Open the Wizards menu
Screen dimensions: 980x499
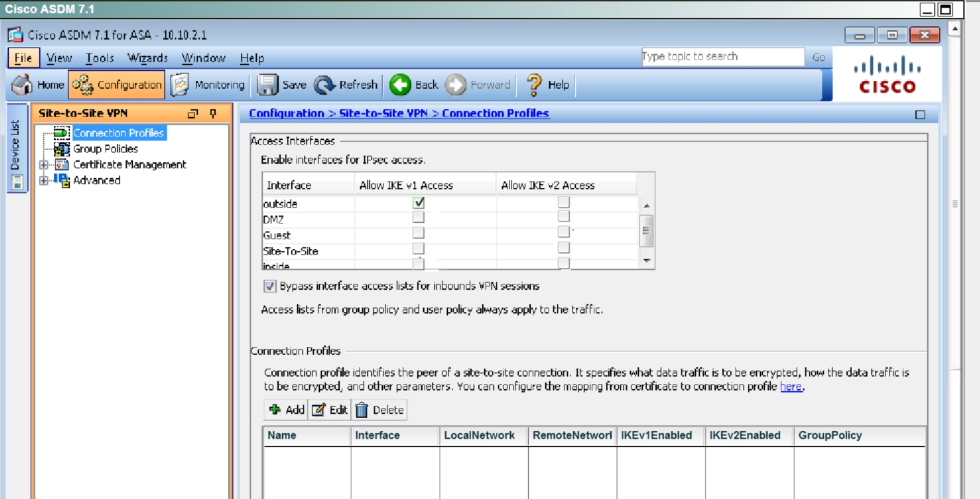pyautogui.click(x=147, y=58)
